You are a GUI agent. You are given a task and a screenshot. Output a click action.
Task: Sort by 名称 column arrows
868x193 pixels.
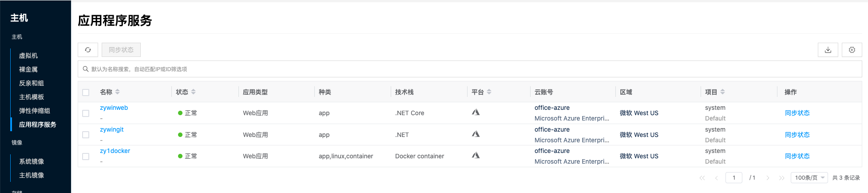pyautogui.click(x=118, y=92)
